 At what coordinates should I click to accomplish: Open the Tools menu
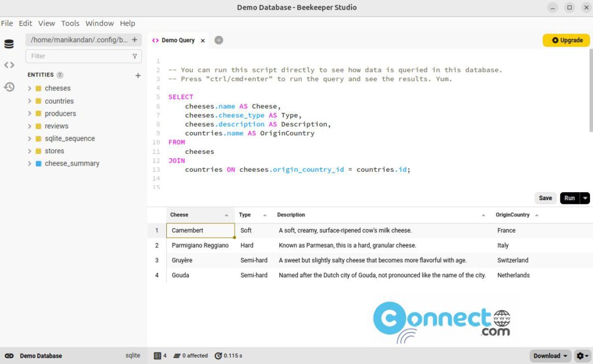(x=70, y=23)
